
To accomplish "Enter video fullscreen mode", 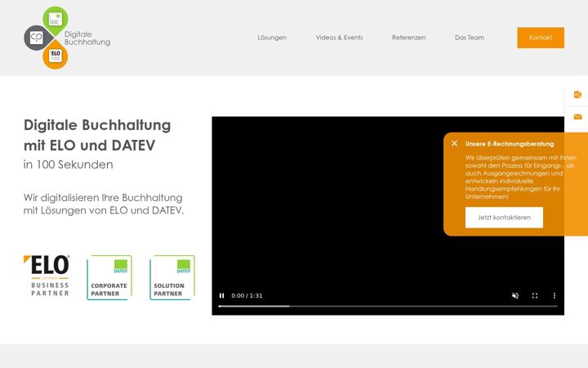I will tap(535, 296).
